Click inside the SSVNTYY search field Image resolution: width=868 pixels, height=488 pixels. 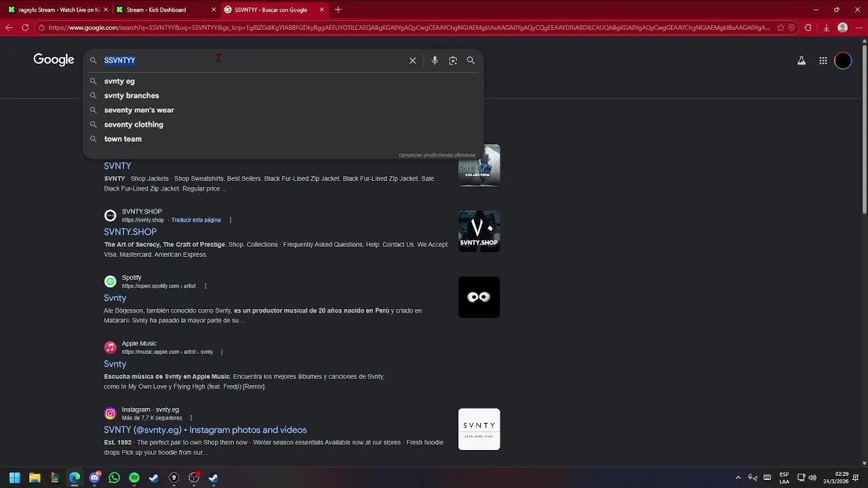coord(254,60)
